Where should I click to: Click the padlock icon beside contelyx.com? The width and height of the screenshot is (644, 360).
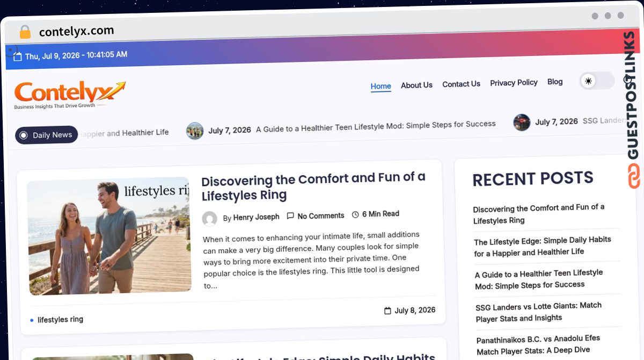pyautogui.click(x=25, y=32)
